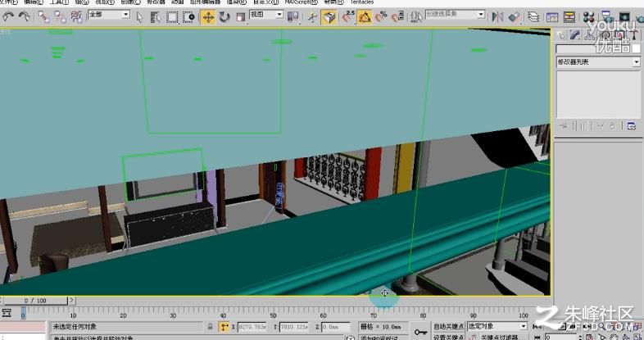The width and height of the screenshot is (644, 340).
Task: Toggle the Angle Snap button
Action: (x=365, y=17)
